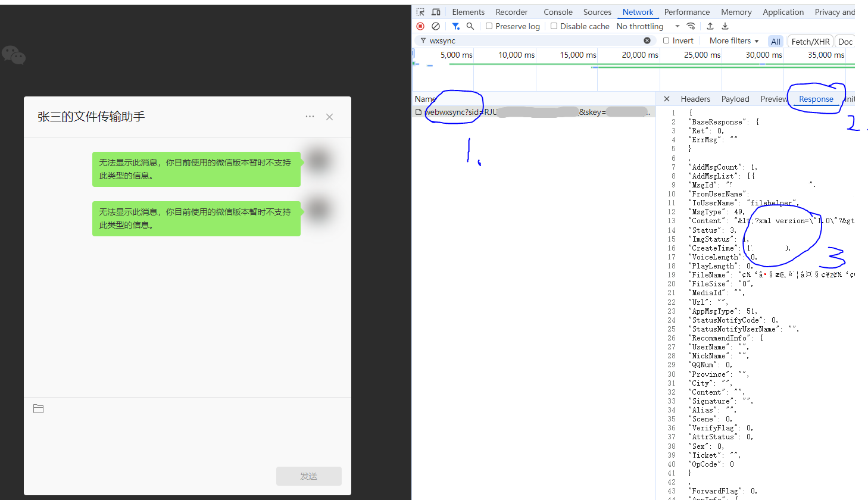The width and height of the screenshot is (868, 500).
Task: Clear the network log
Action: (x=436, y=26)
